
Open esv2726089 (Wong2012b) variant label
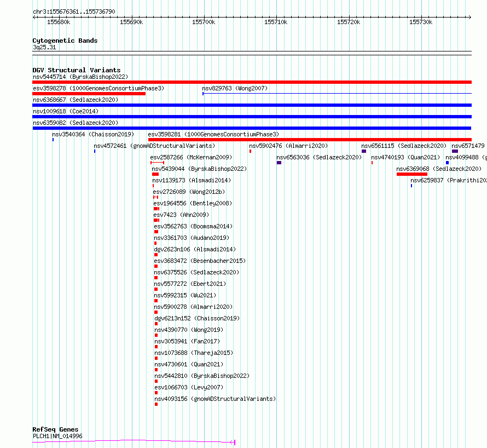189,192
